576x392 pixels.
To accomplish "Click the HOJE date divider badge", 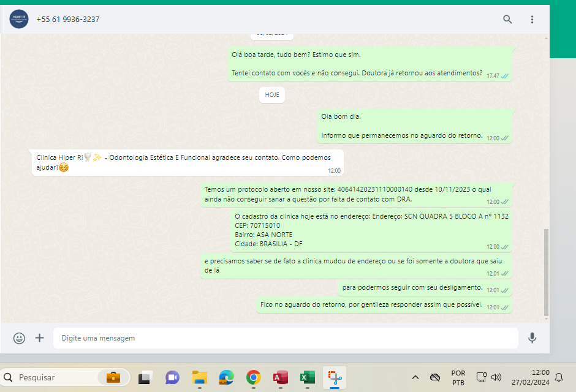I will click(272, 95).
